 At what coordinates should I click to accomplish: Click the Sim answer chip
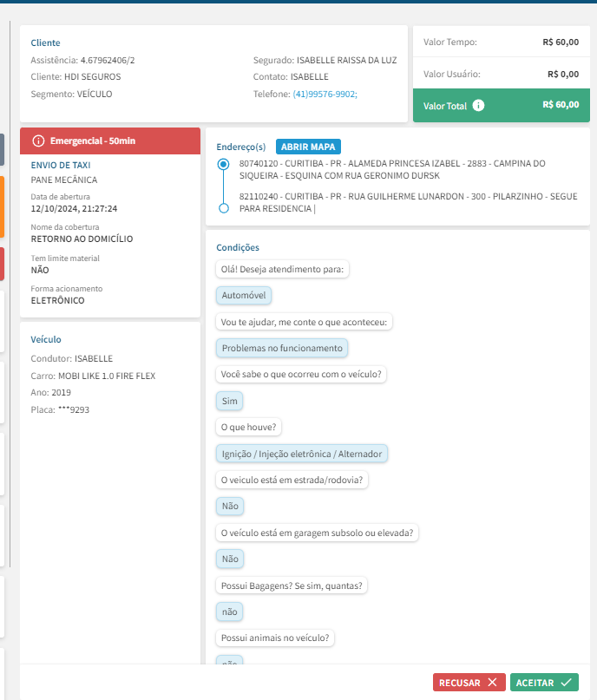pyautogui.click(x=229, y=401)
